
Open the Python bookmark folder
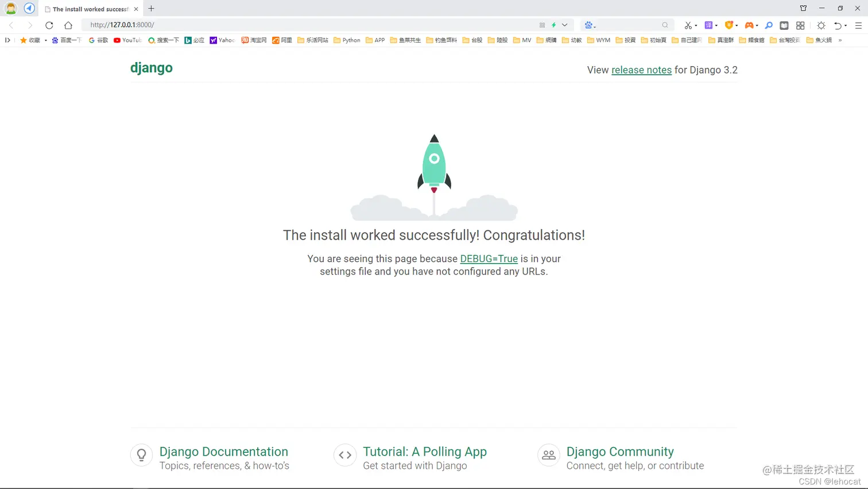tap(347, 40)
